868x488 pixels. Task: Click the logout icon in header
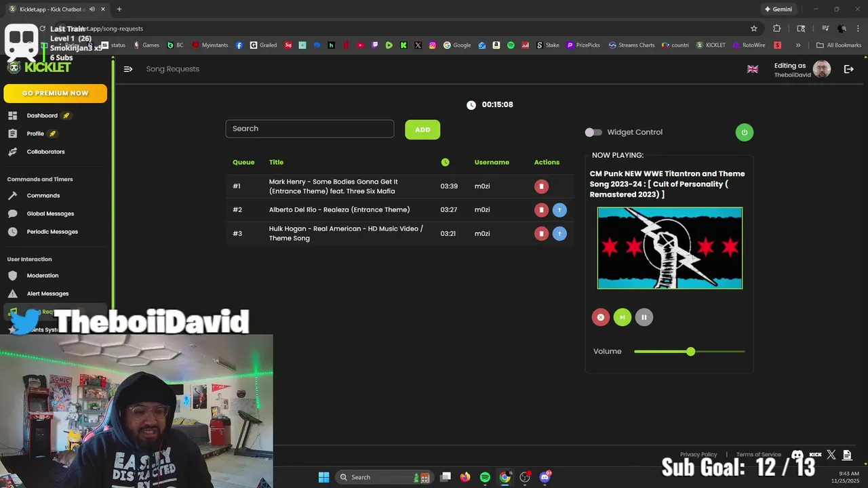click(x=848, y=69)
